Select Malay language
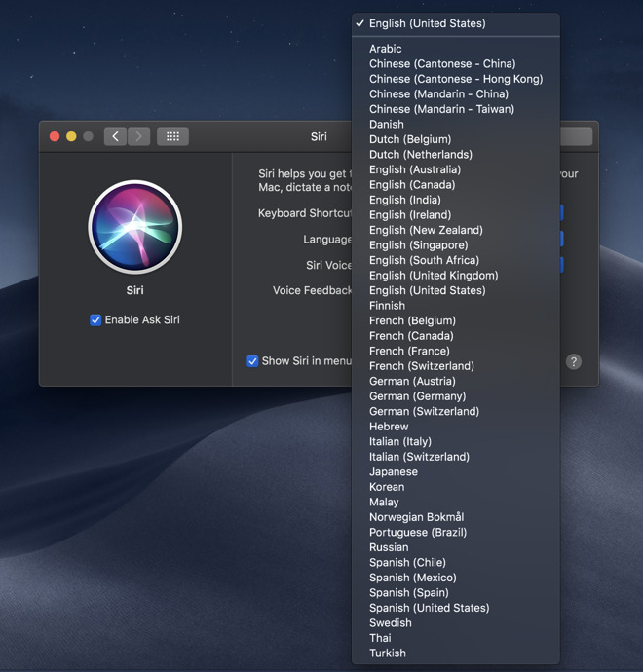The height and width of the screenshot is (672, 643). click(456, 502)
